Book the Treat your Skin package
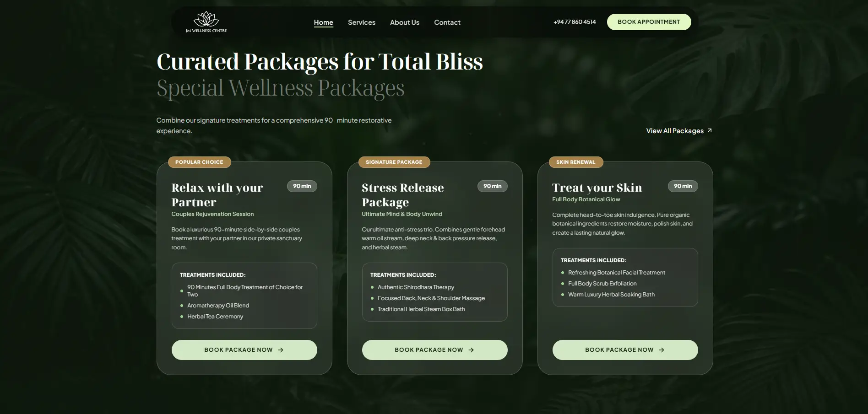Viewport: 868px width, 414px height. point(625,350)
